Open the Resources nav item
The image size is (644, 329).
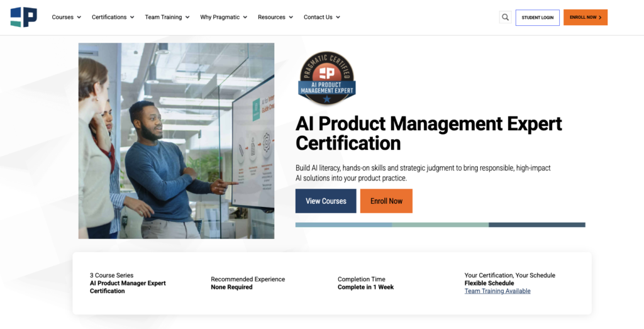pyautogui.click(x=272, y=17)
